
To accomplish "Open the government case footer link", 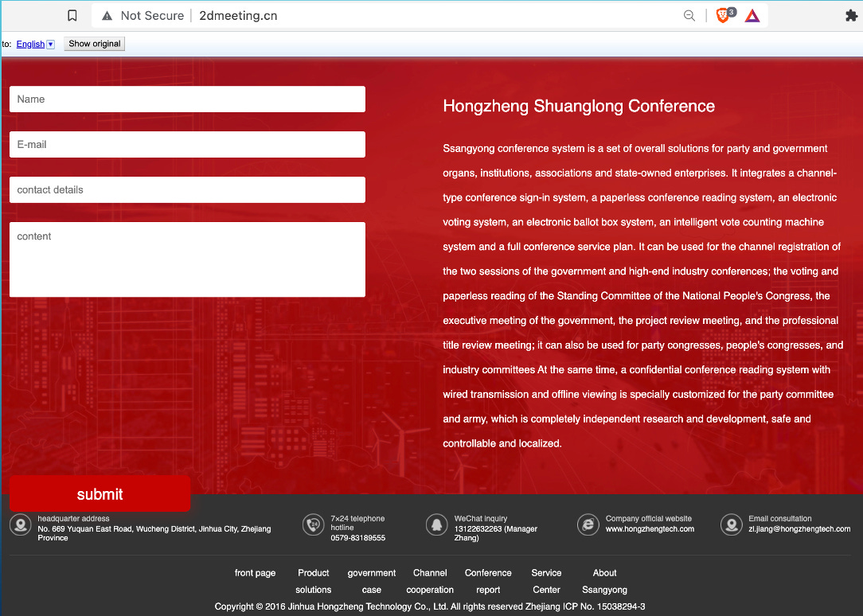I will pos(372,581).
